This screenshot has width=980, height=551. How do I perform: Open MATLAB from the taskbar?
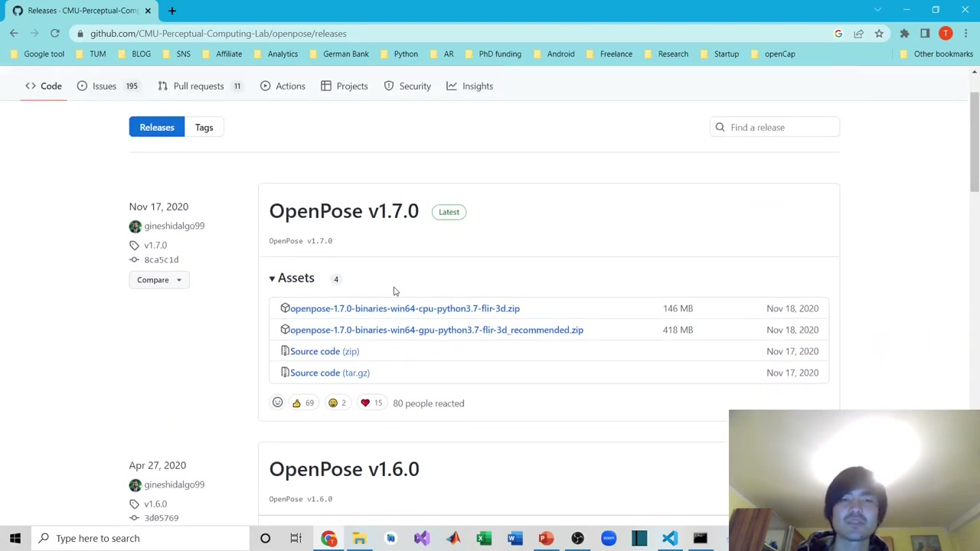pyautogui.click(x=453, y=538)
